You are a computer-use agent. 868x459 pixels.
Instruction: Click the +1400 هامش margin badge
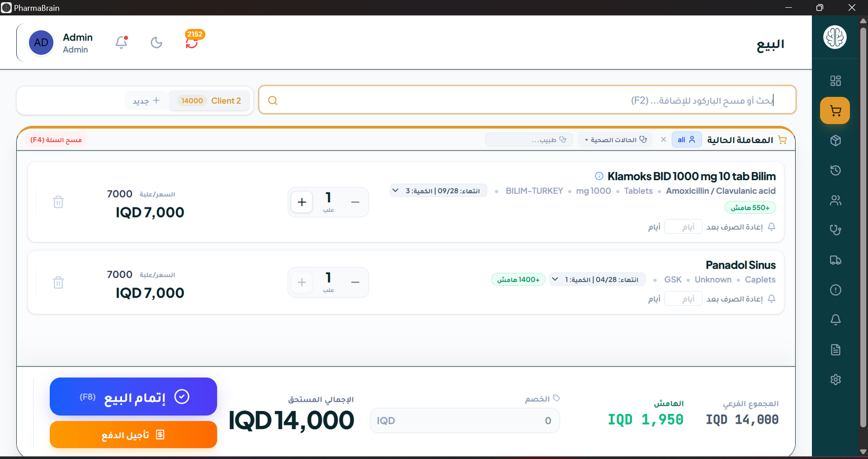[x=518, y=280]
